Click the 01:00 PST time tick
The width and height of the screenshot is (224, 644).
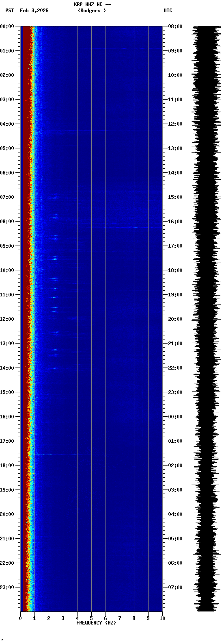7,51
